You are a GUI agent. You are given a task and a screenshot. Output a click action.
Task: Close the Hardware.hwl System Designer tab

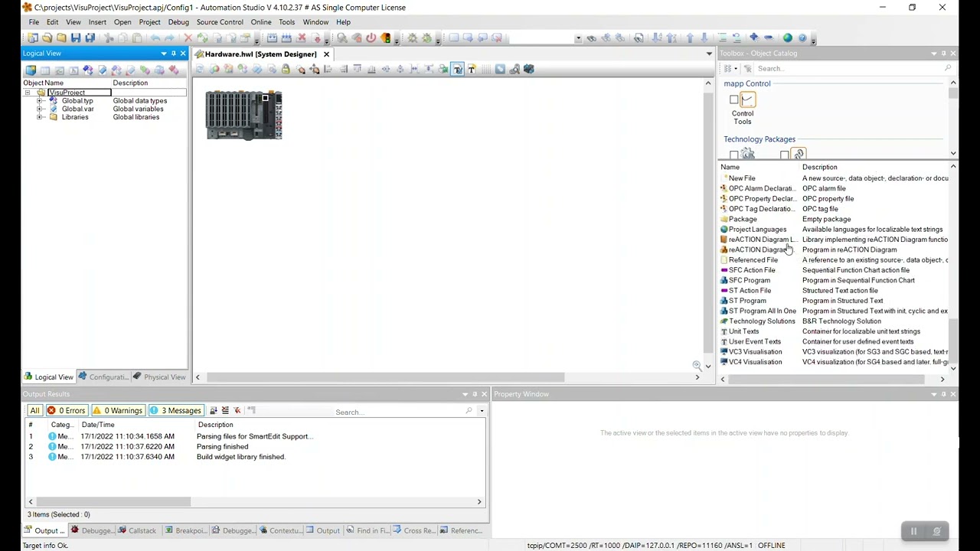326,54
